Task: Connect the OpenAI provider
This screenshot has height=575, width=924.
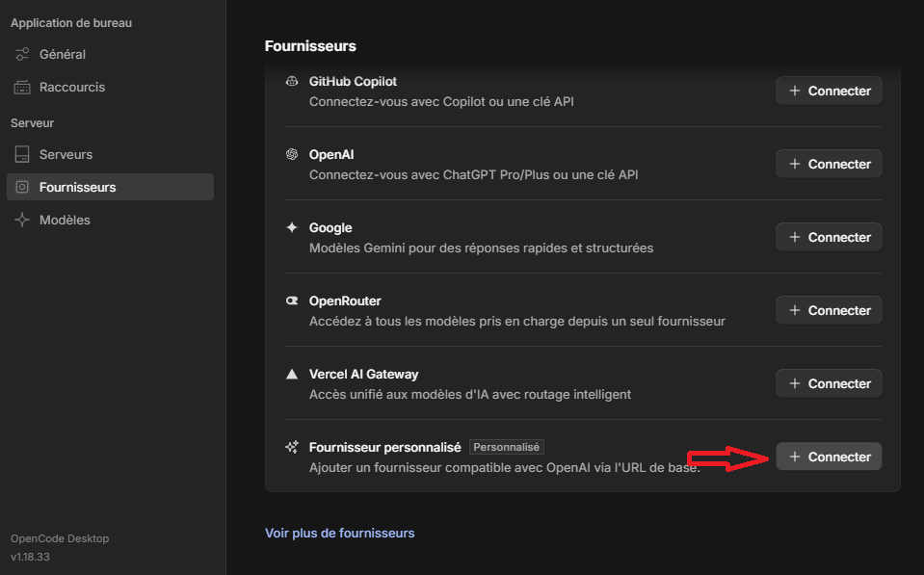Action: [829, 164]
